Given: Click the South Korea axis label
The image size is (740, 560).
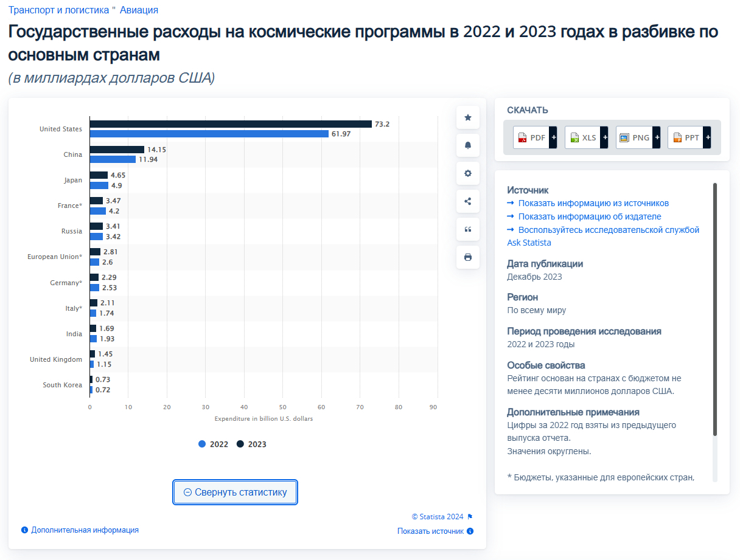Looking at the screenshot, I should pos(63,385).
